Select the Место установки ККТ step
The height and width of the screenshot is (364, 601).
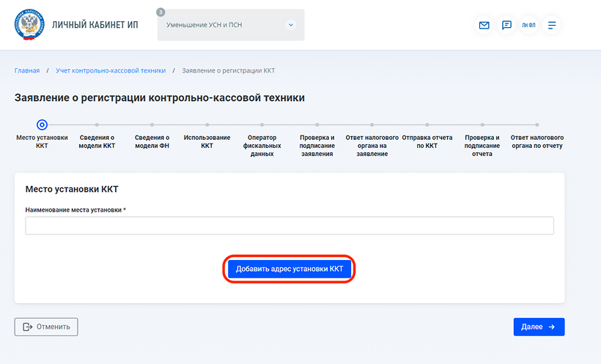point(42,125)
